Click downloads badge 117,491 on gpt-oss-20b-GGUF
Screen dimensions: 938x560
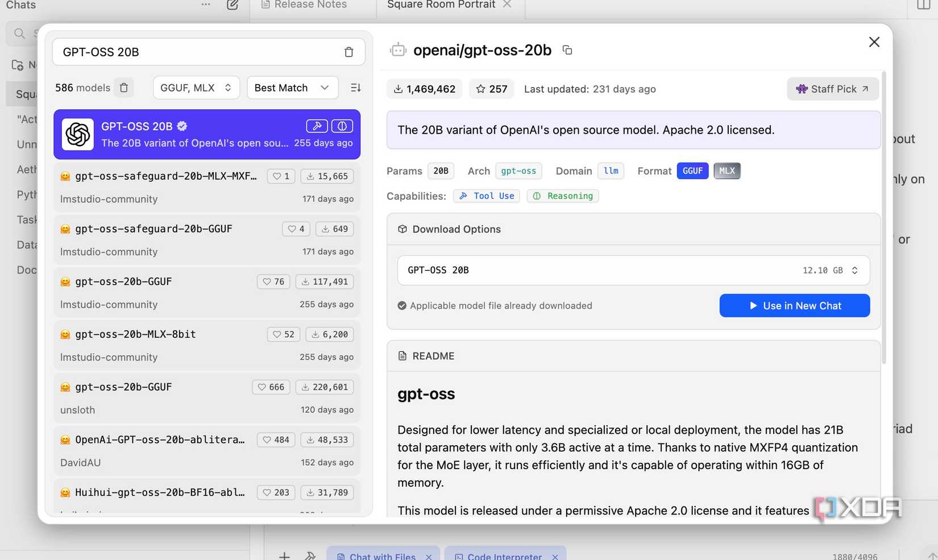click(325, 281)
